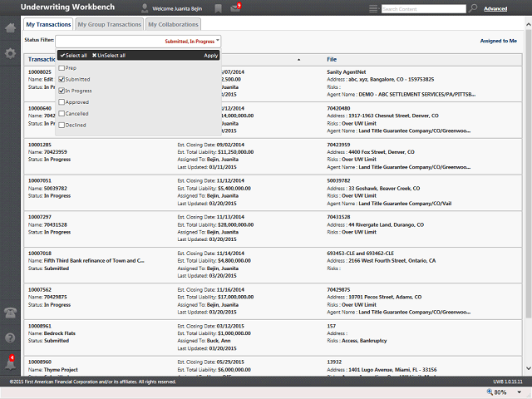Open transaction 10008961
This screenshot has width=532, height=399.
tap(40, 326)
